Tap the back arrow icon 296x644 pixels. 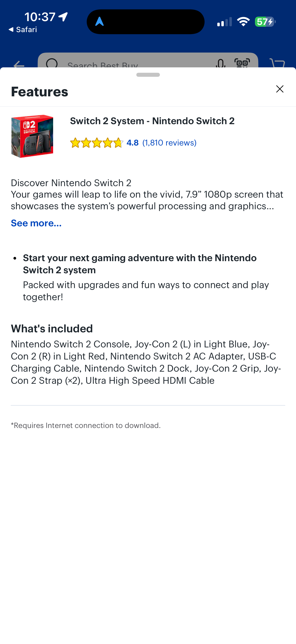point(19,64)
